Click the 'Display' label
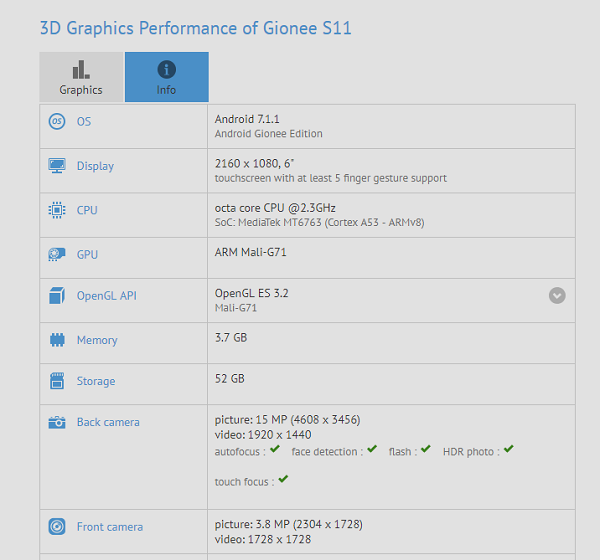Viewport: 600px width, 560px height. coord(95,166)
